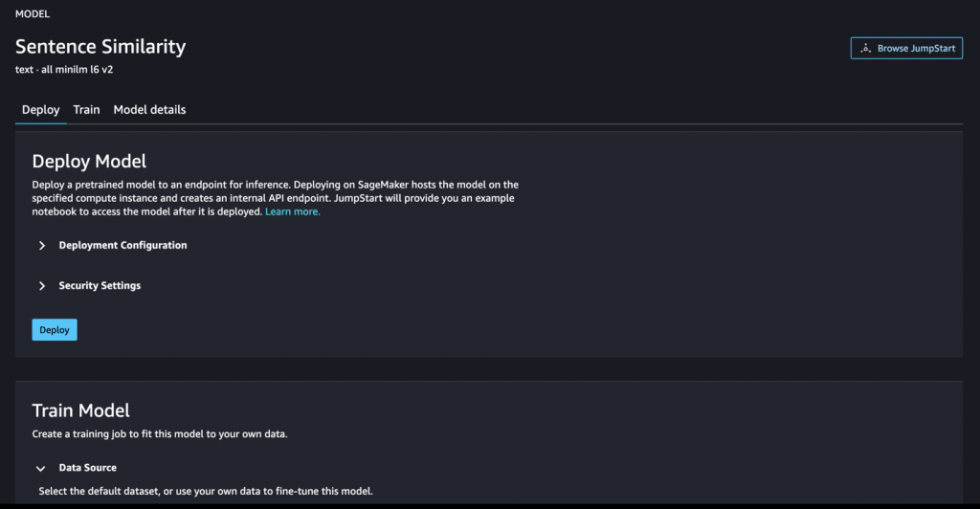
Task: Follow the Learn more link
Action: coord(293,211)
